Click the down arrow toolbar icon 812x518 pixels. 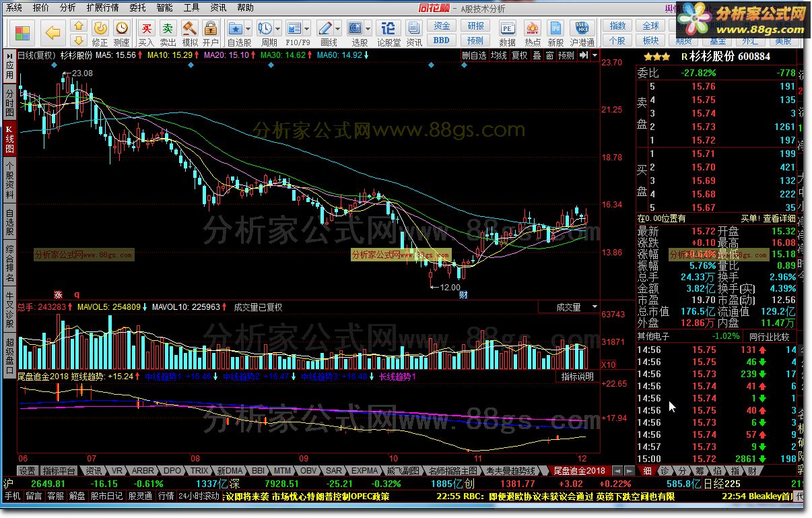(x=79, y=40)
